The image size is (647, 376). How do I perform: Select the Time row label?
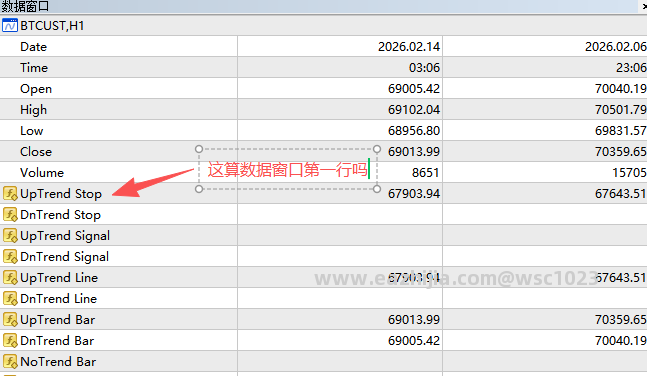coord(34,68)
